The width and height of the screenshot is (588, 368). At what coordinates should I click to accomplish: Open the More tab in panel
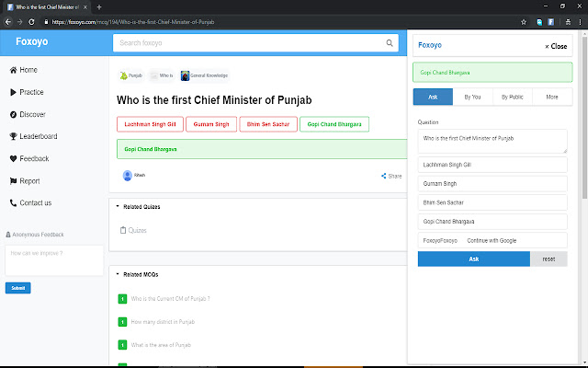pyautogui.click(x=551, y=97)
